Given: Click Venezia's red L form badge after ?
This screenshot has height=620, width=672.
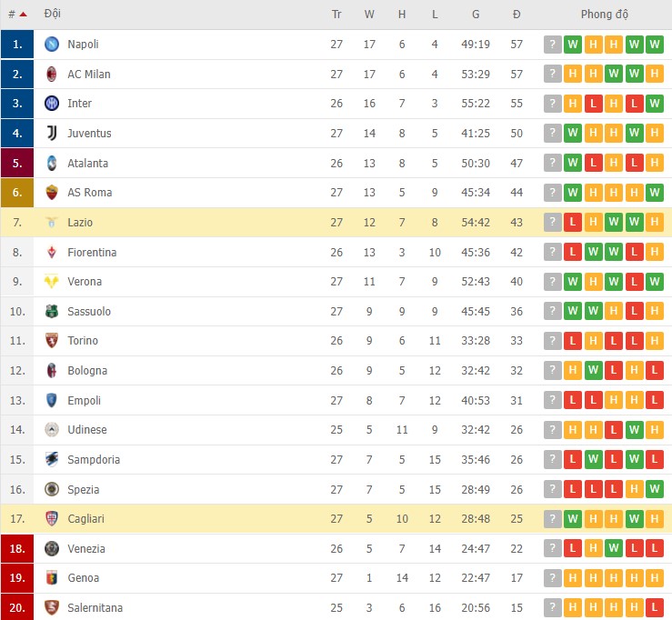Looking at the screenshot, I should click(x=573, y=548).
